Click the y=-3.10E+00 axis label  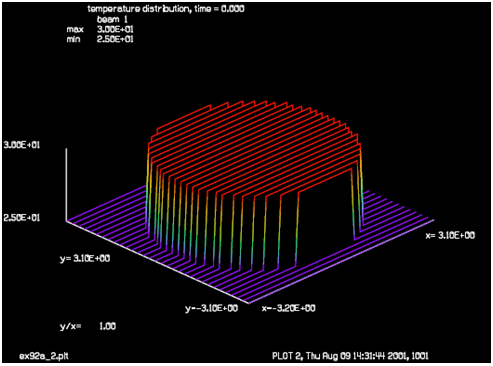(x=212, y=308)
